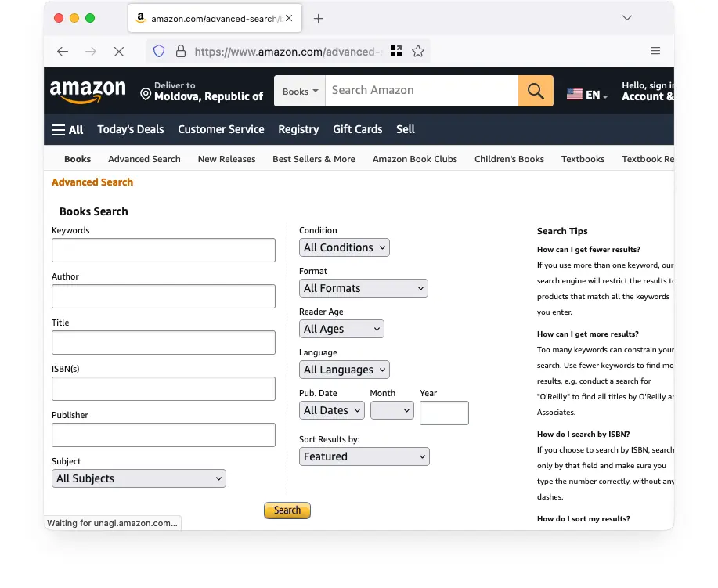Click the QR grid icon in address bar
The width and height of the screenshot is (718, 588).
coord(396,51)
